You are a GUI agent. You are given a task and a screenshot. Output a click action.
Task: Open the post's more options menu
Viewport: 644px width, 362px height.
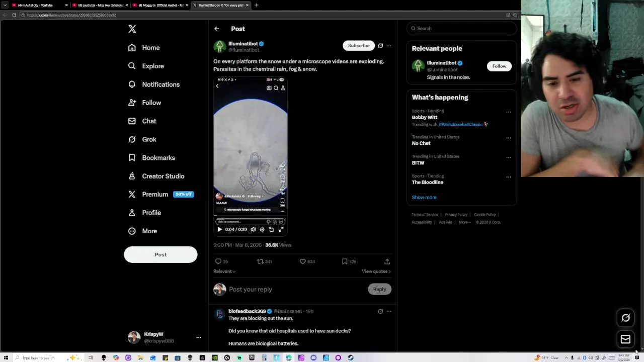pos(389,46)
